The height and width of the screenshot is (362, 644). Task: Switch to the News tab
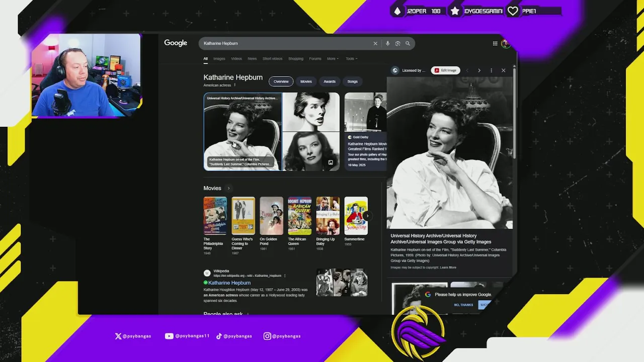point(252,59)
